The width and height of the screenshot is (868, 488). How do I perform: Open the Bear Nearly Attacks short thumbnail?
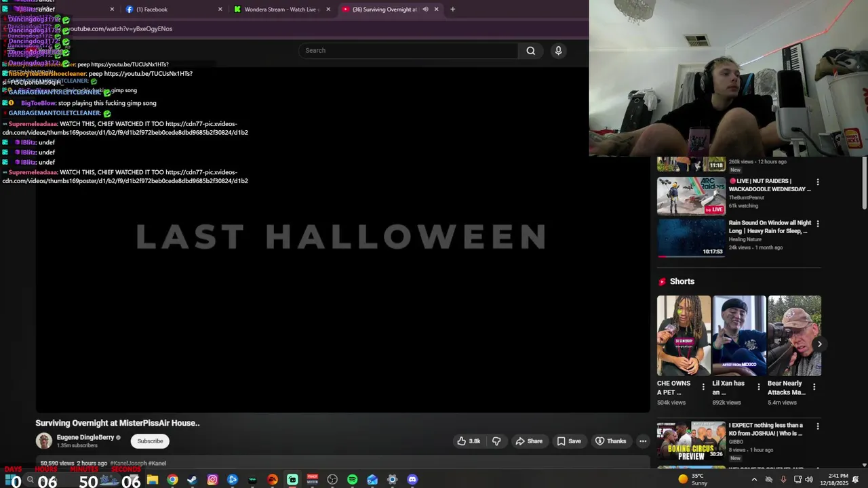[x=795, y=335]
